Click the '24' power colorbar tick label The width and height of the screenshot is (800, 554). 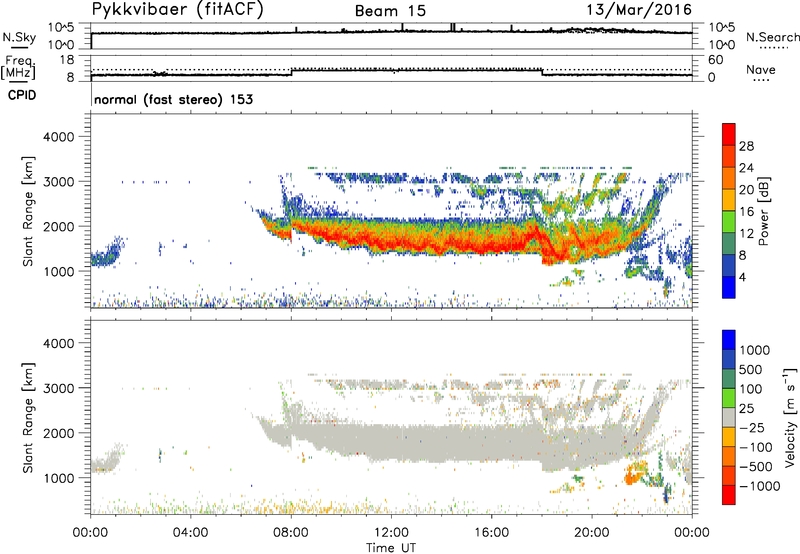tap(746, 168)
